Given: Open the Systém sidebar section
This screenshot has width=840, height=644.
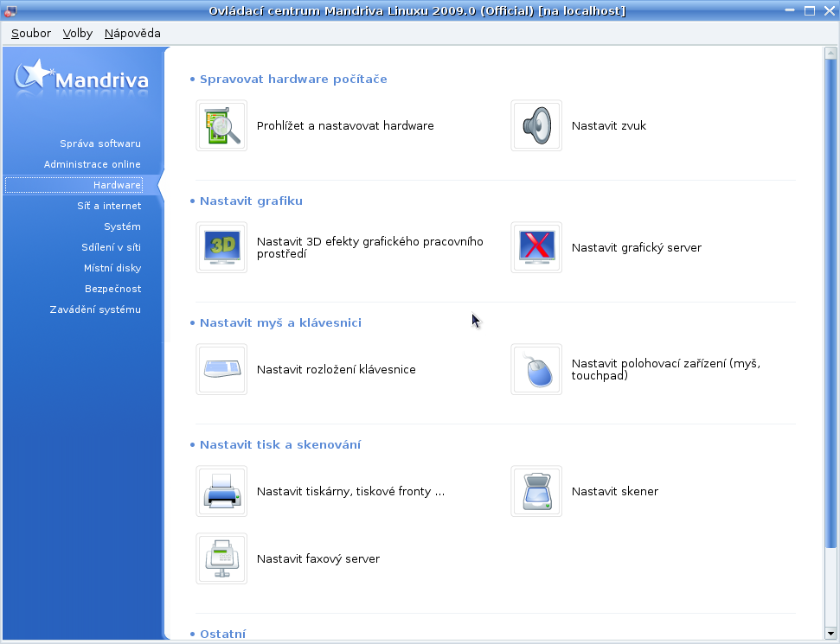Looking at the screenshot, I should coord(122,226).
